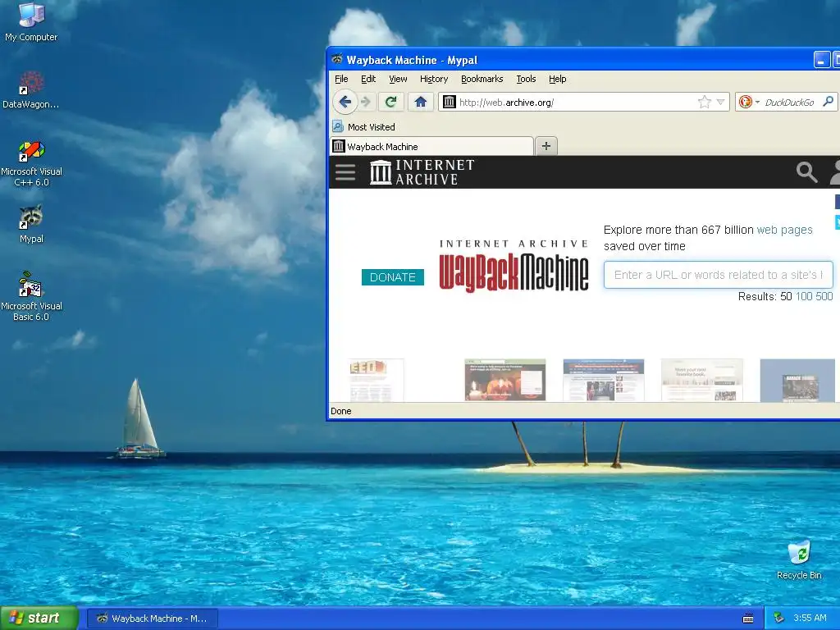Open the Windows start menu
840x630 pixels.
(x=39, y=619)
